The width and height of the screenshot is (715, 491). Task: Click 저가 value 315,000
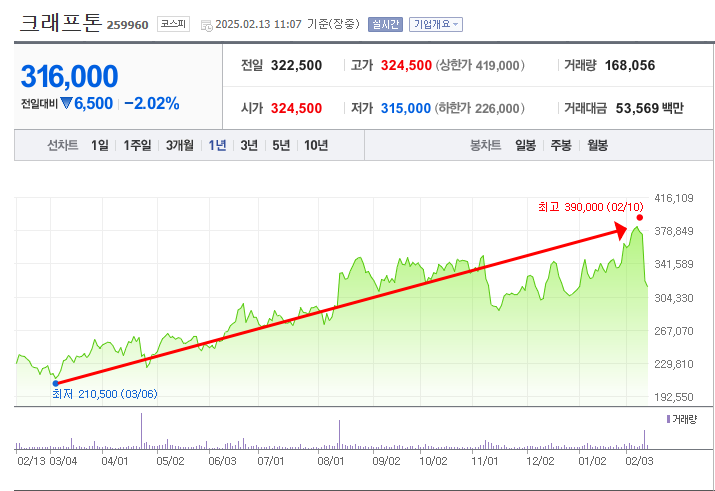pyautogui.click(x=406, y=109)
